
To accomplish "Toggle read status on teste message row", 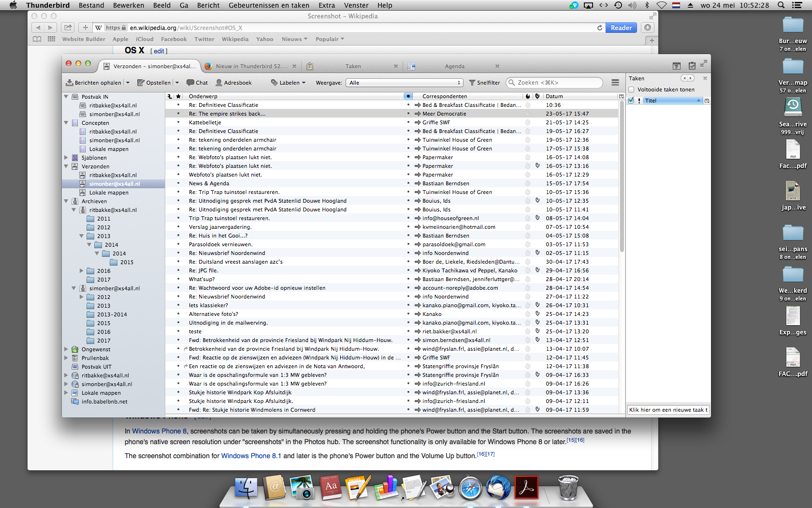I will click(408, 331).
